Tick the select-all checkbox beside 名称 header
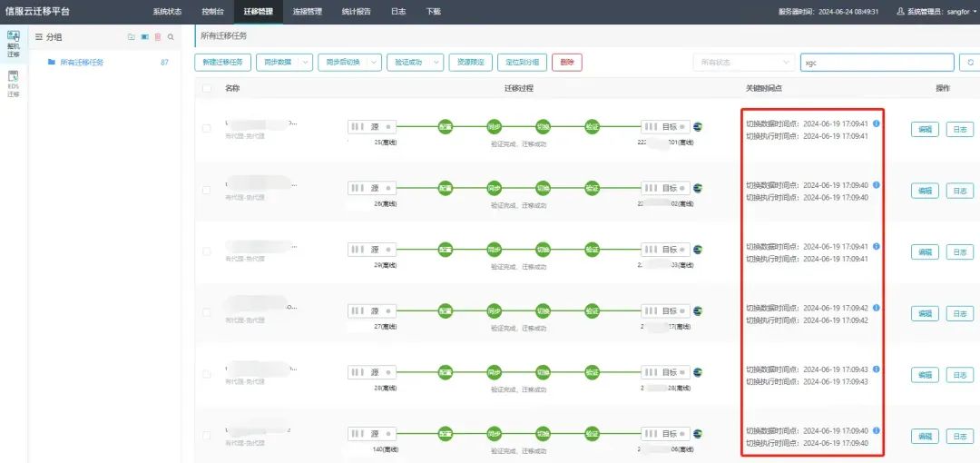 [x=207, y=88]
